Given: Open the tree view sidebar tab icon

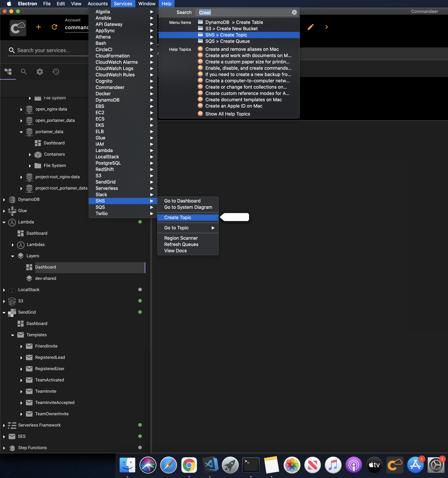Looking at the screenshot, I should tap(8, 71).
